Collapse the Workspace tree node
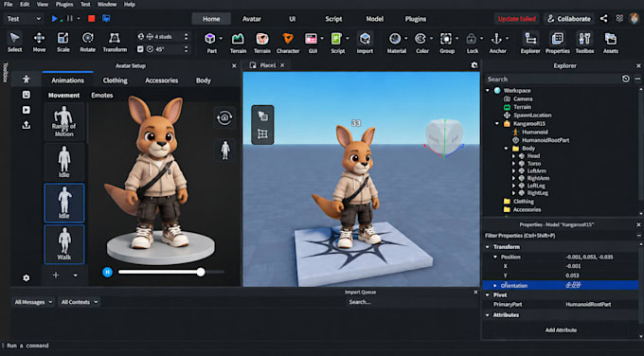Screen dimensions: 644x356 (488, 90)
